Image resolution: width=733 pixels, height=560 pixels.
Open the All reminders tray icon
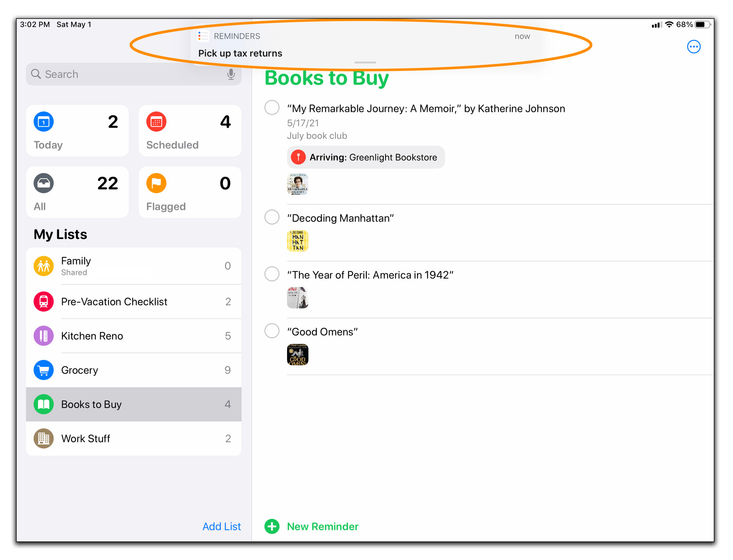44,184
